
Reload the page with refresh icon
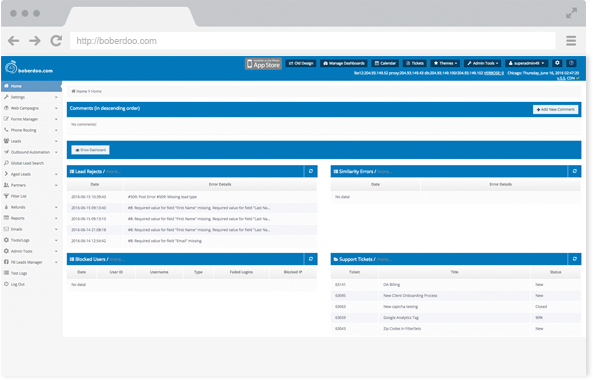[56, 40]
